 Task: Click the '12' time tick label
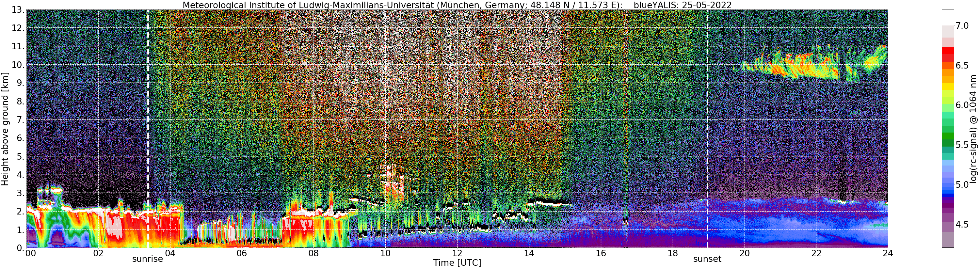pyautogui.click(x=457, y=253)
